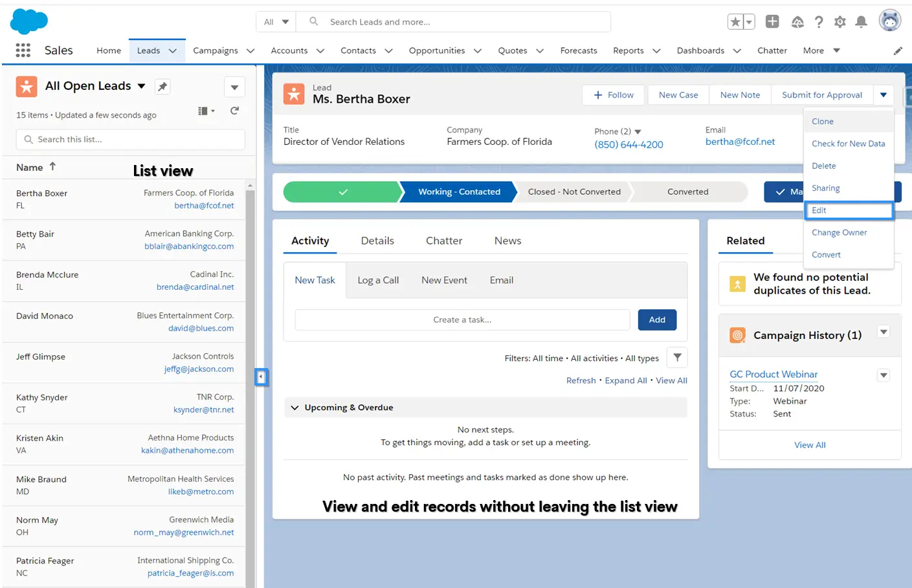Switch to the News tab

[507, 241]
